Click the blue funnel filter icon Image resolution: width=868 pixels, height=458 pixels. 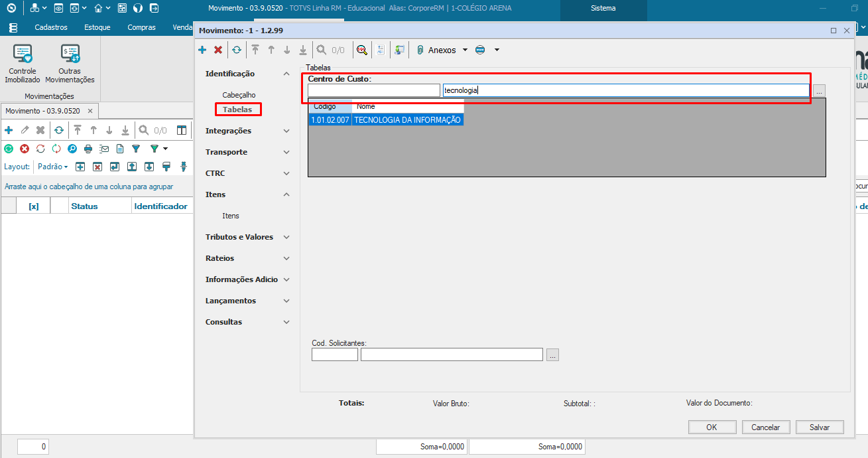[x=136, y=149]
